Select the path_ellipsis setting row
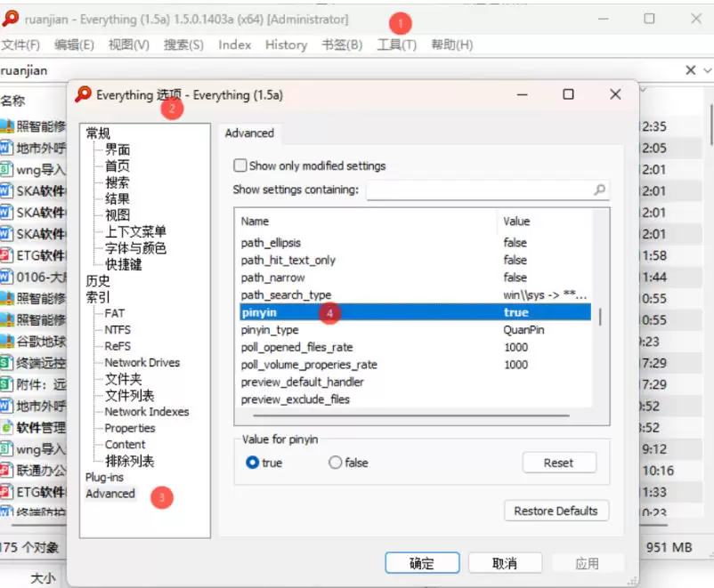Viewport: 714px width, 588px height. pyautogui.click(x=415, y=243)
